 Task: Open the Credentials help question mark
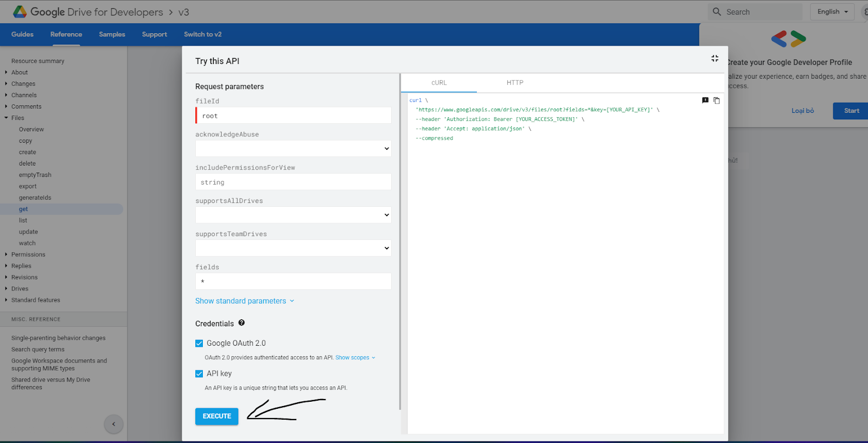[241, 323]
